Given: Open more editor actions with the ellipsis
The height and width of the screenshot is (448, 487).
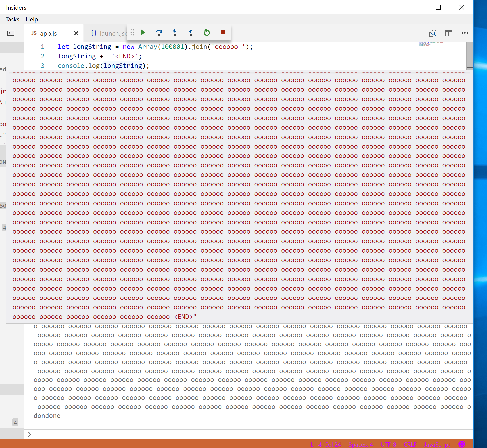Looking at the screenshot, I should (x=465, y=33).
